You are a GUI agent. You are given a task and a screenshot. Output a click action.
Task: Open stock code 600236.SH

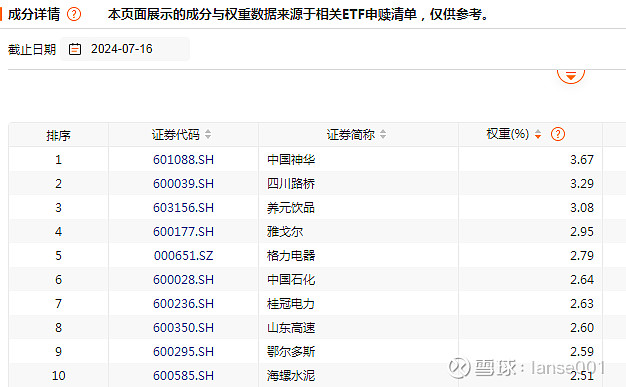coord(183,304)
